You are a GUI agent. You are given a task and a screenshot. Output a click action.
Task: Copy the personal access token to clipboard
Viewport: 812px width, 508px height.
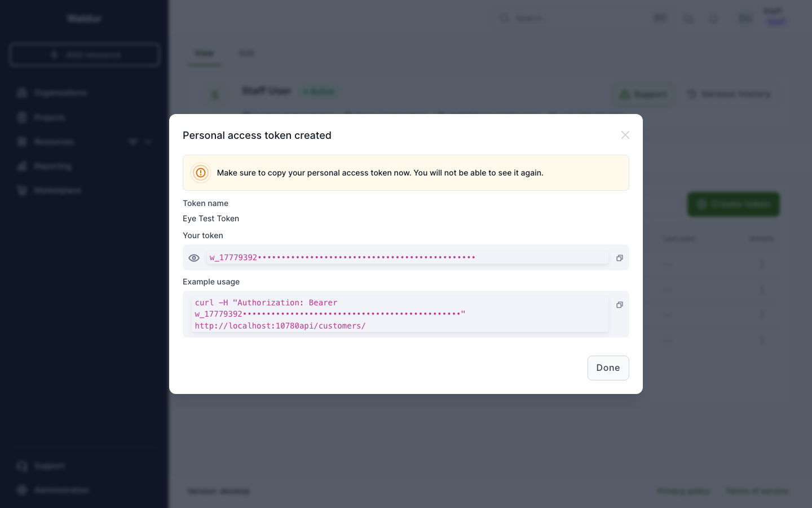tap(619, 258)
